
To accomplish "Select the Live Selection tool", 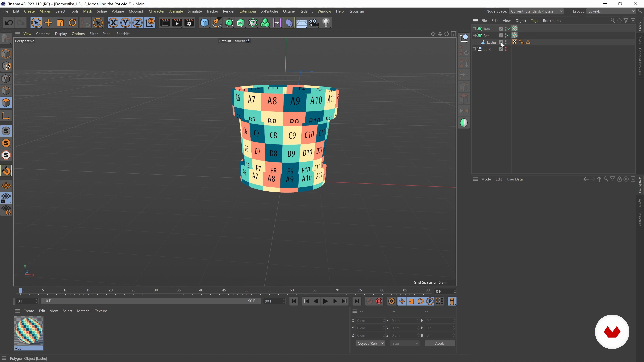I will tap(36, 23).
